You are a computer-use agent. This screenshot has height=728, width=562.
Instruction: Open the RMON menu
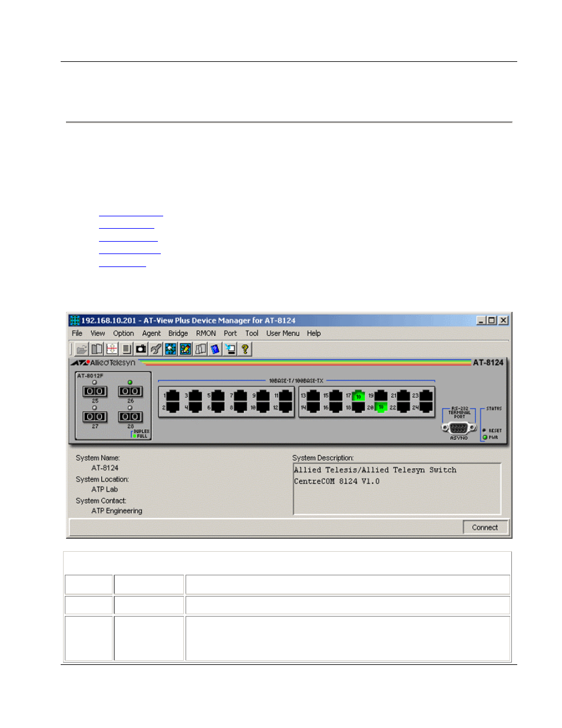click(x=206, y=333)
